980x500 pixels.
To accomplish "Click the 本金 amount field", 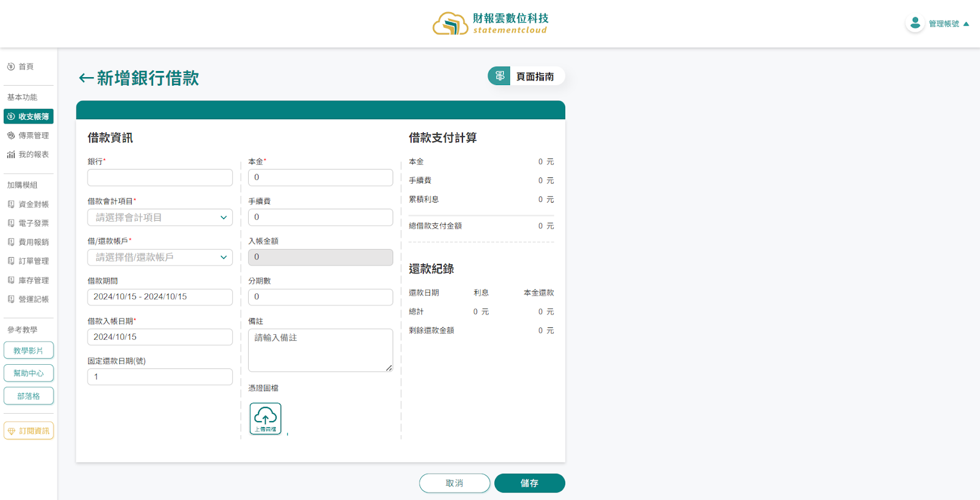I will click(x=320, y=177).
